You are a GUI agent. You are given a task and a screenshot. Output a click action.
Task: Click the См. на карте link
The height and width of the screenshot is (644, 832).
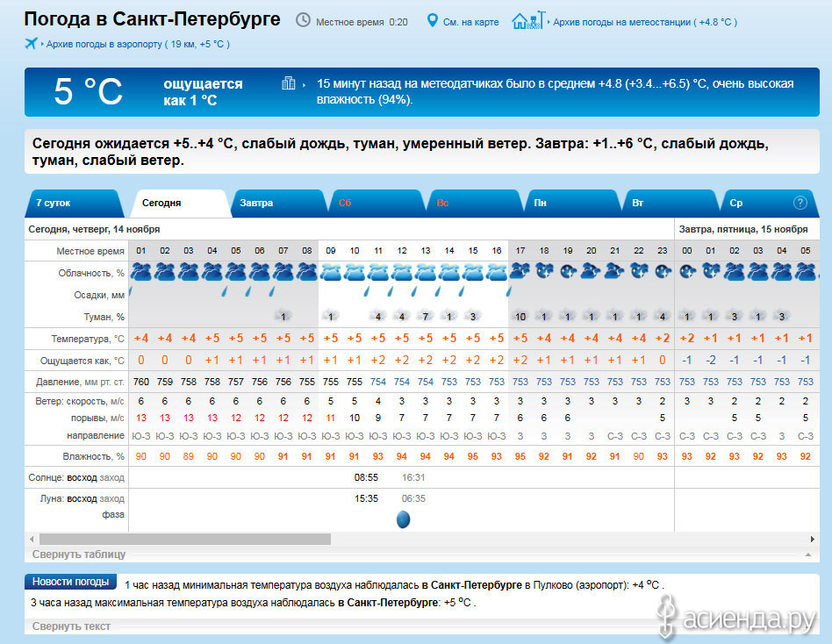(x=470, y=22)
